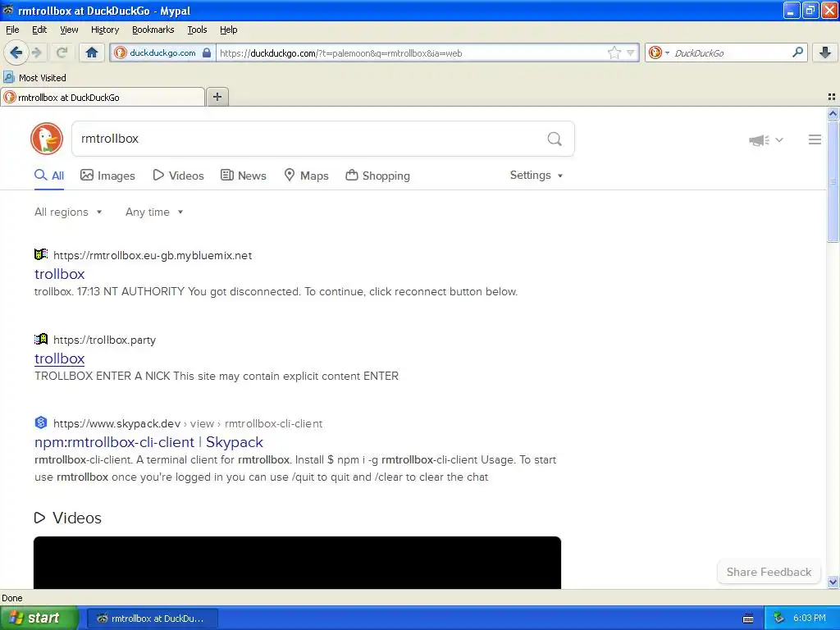Click the mybluemix result favicon
Viewport: 840px width, 630px height.
[x=41, y=254]
